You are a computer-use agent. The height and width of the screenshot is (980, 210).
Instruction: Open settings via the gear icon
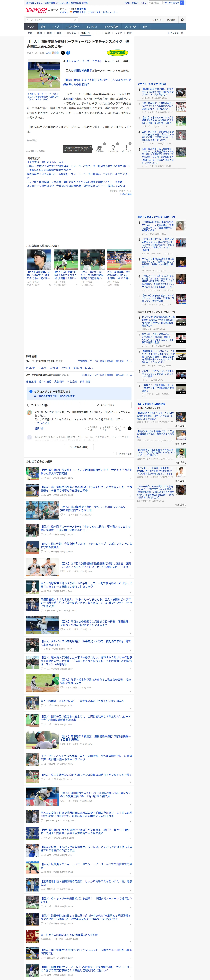[182, 20]
